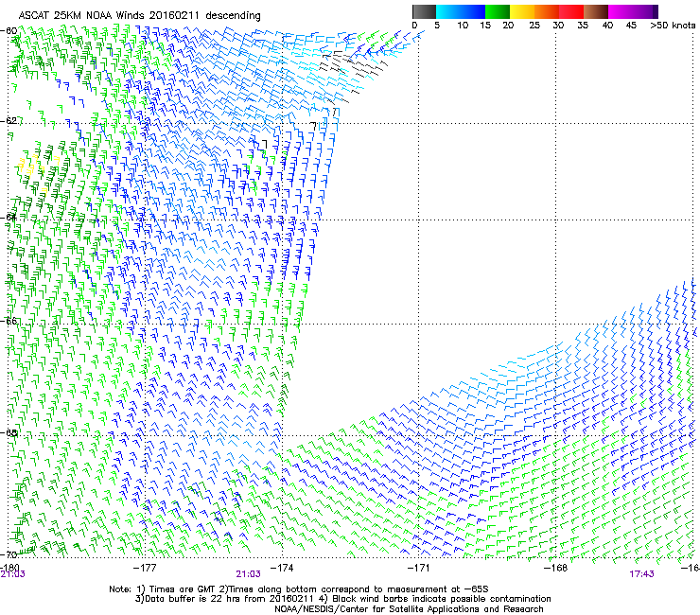Click the word 'descending' in the title

pyautogui.click(x=233, y=16)
